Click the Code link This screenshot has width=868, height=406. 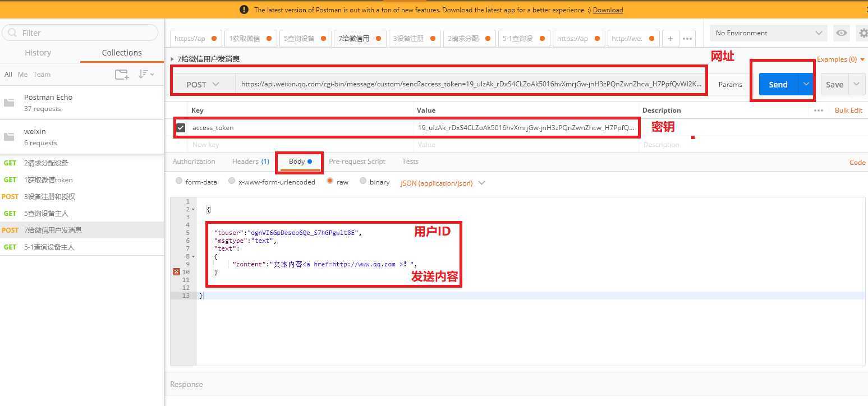coord(857,163)
